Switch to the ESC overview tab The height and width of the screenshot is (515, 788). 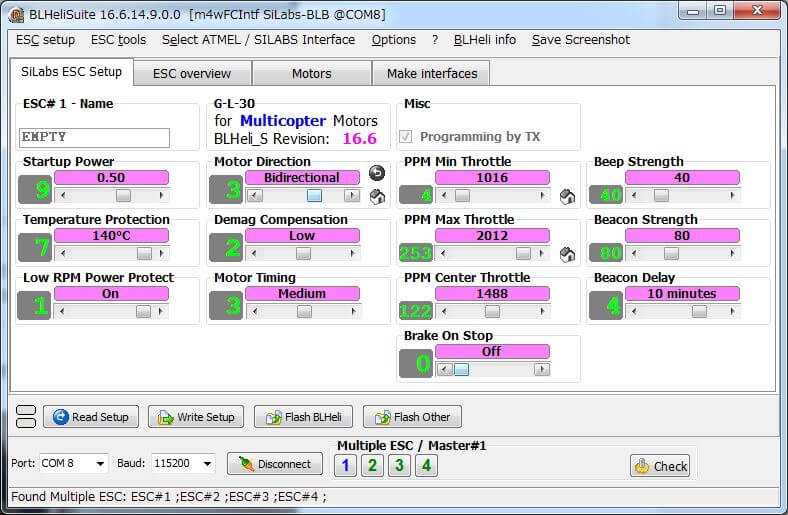tap(192, 73)
